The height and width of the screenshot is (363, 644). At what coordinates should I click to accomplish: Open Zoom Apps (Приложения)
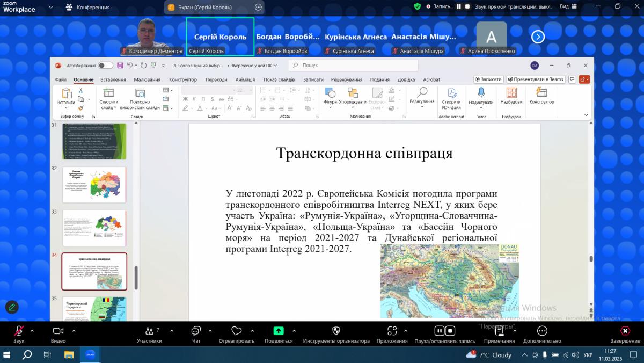pyautogui.click(x=392, y=331)
